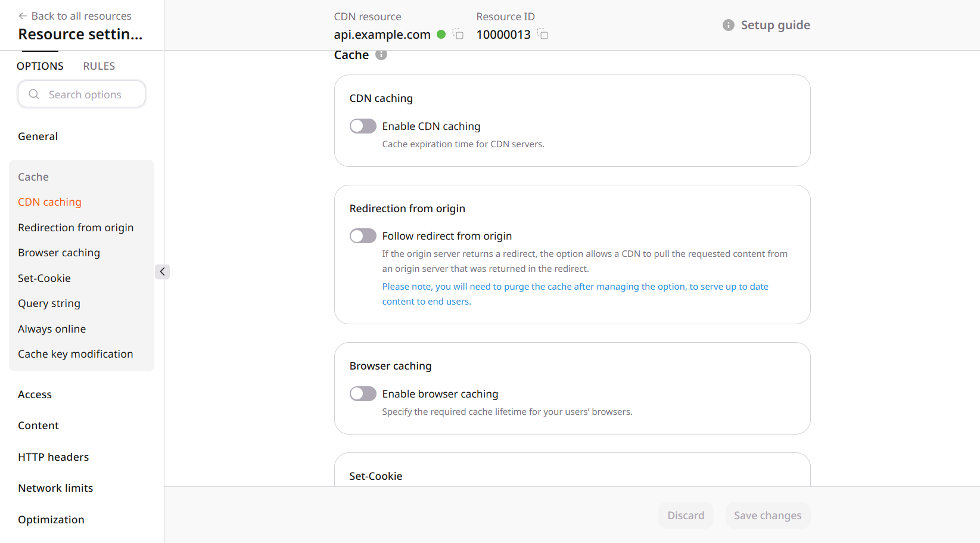Click the api.example.com domain text

coord(382,35)
